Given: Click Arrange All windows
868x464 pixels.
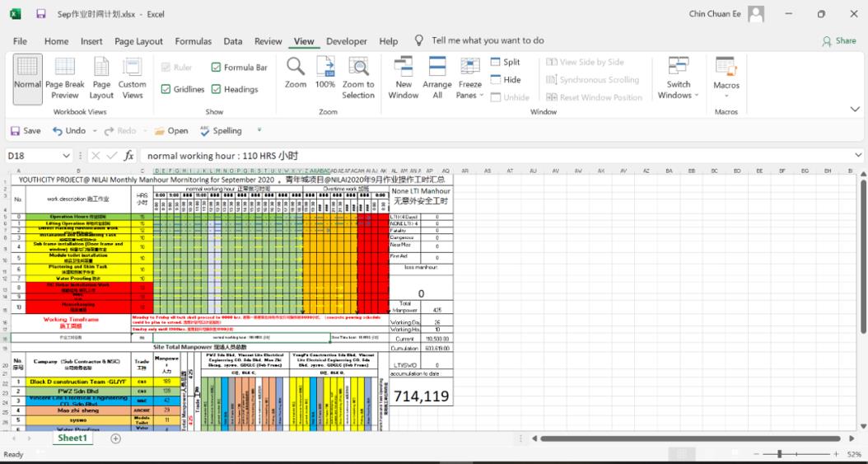Looking at the screenshot, I should click(x=437, y=78).
